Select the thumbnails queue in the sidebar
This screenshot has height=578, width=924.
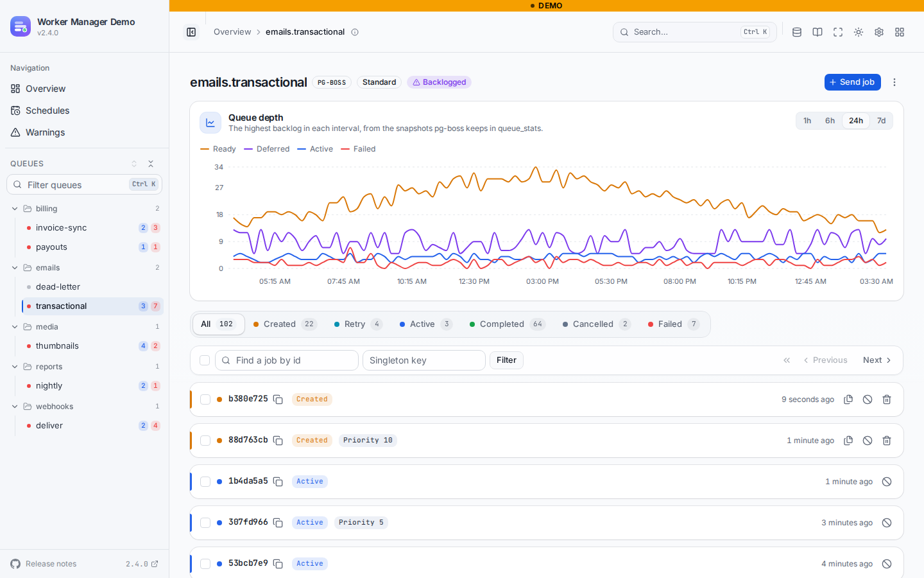92,346
